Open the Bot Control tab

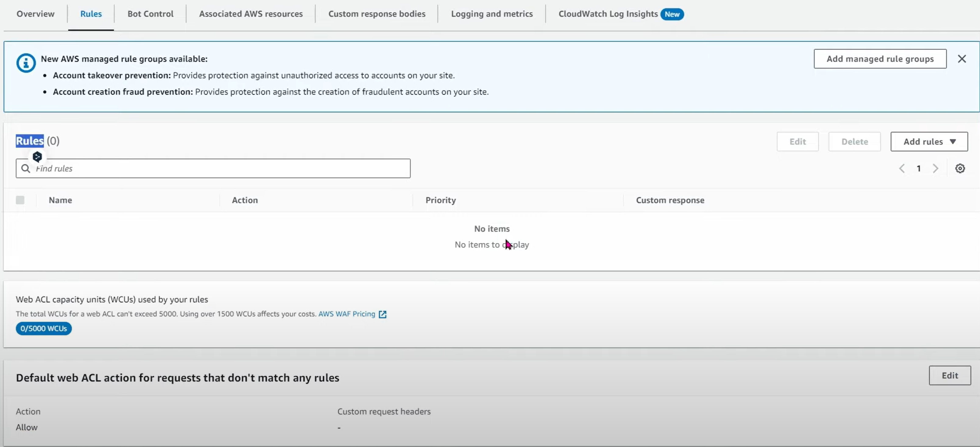(150, 14)
